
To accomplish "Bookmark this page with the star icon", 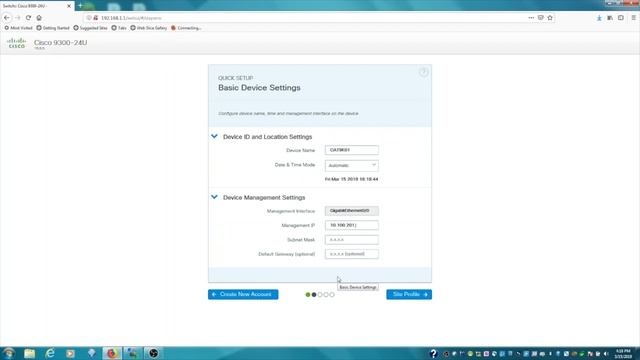I will pyautogui.click(x=550, y=18).
